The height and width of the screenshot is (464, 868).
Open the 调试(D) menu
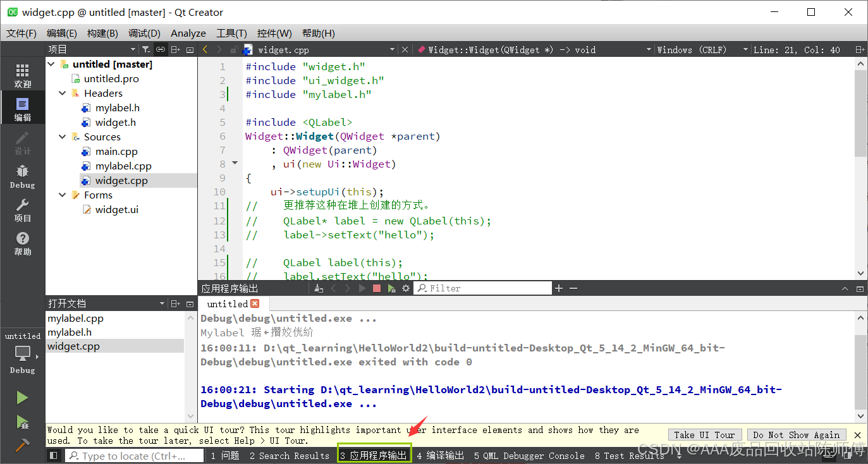(144, 33)
